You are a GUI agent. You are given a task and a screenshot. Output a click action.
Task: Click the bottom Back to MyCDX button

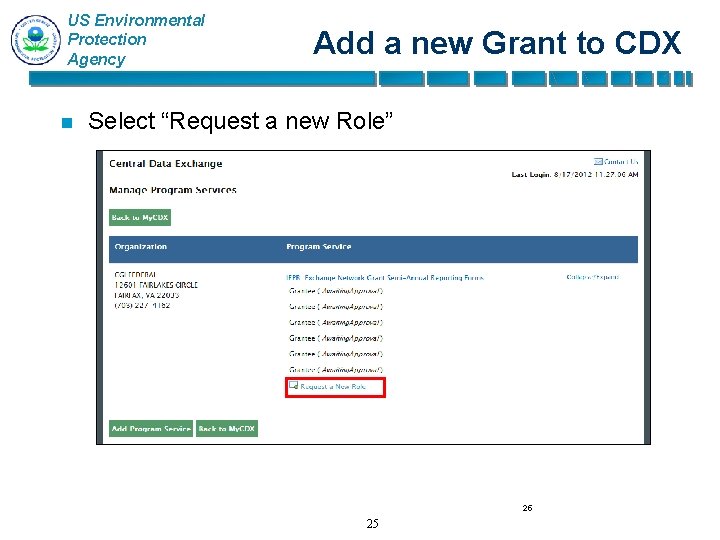(x=227, y=428)
